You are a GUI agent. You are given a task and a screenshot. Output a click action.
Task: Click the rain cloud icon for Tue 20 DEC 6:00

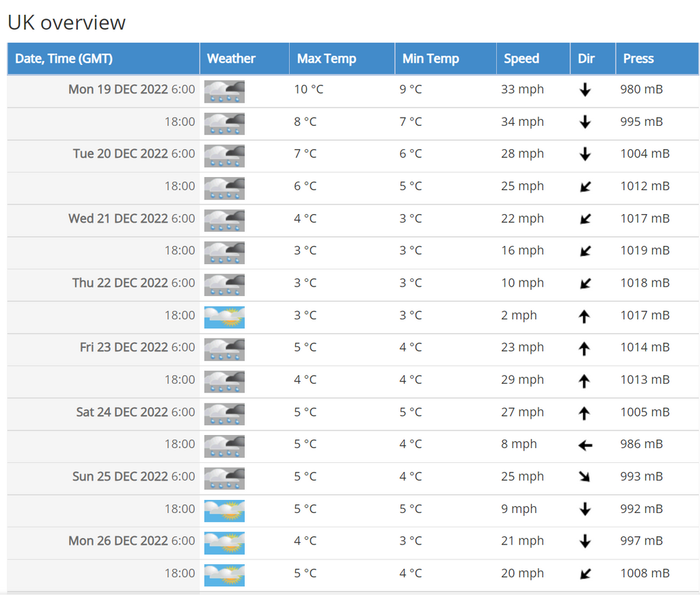(x=224, y=156)
